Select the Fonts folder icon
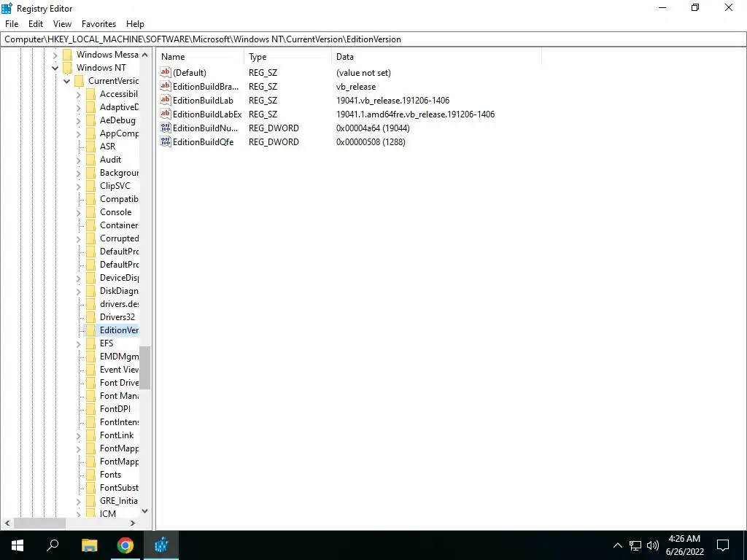The width and height of the screenshot is (747, 560). click(x=90, y=475)
